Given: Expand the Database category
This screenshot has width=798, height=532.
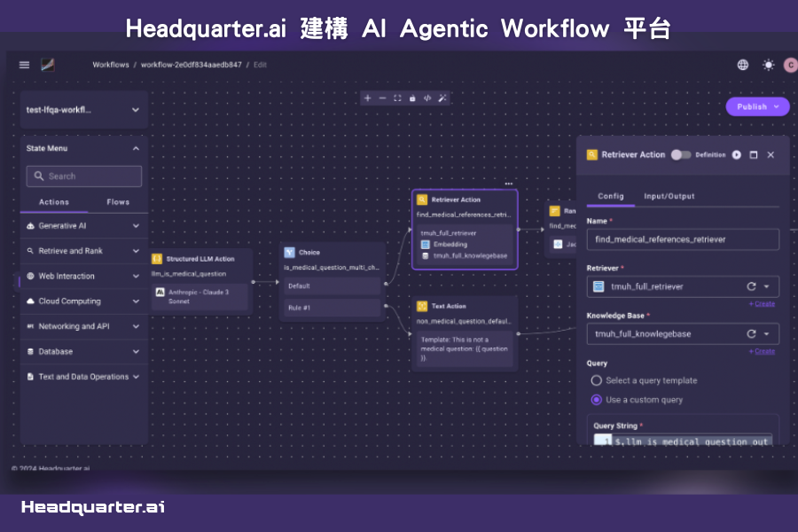Looking at the screenshot, I should (x=84, y=351).
